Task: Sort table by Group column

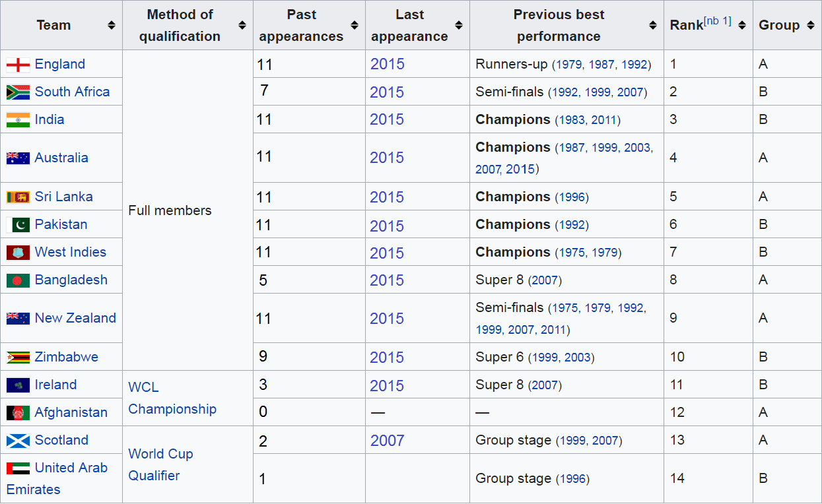Action: tap(811, 25)
